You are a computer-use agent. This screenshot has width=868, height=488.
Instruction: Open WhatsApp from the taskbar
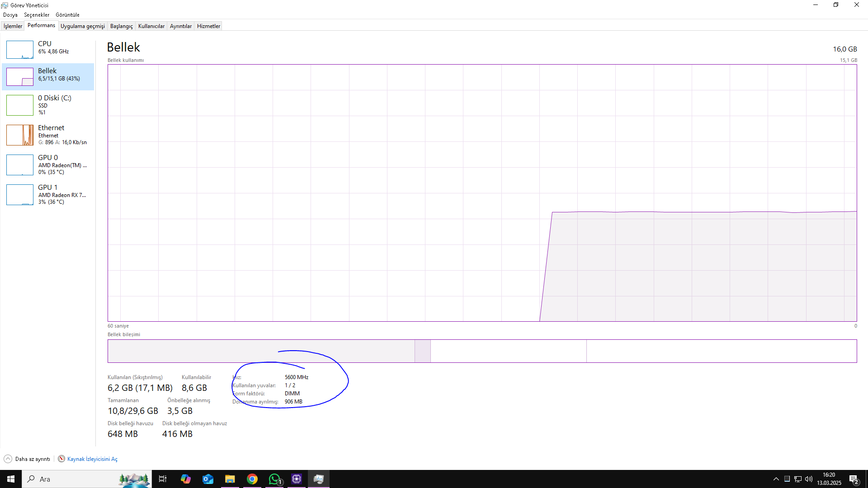(x=274, y=479)
